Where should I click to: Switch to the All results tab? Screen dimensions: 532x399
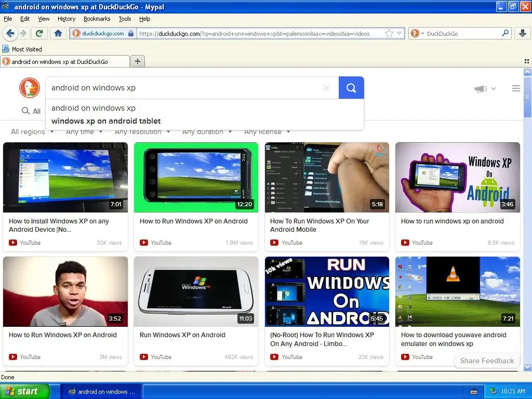click(31, 111)
